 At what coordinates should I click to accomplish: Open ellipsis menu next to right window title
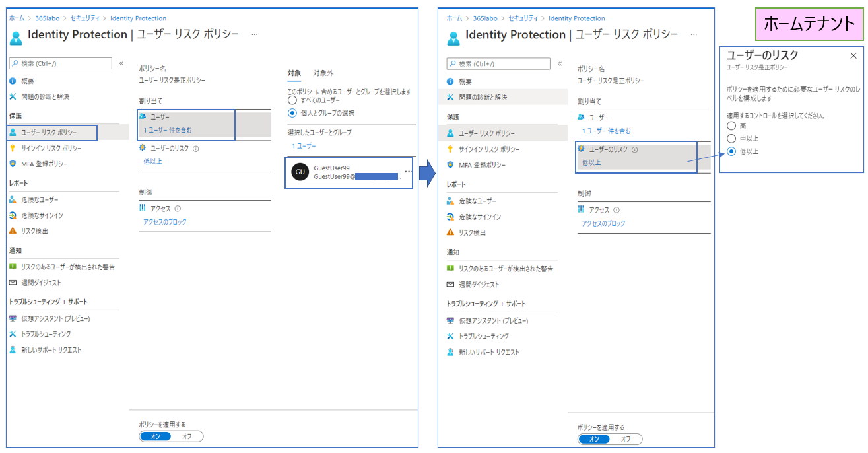(693, 34)
